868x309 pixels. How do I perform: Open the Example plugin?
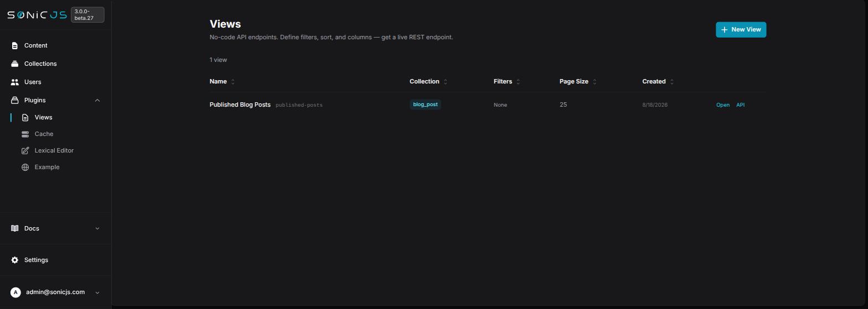46,167
